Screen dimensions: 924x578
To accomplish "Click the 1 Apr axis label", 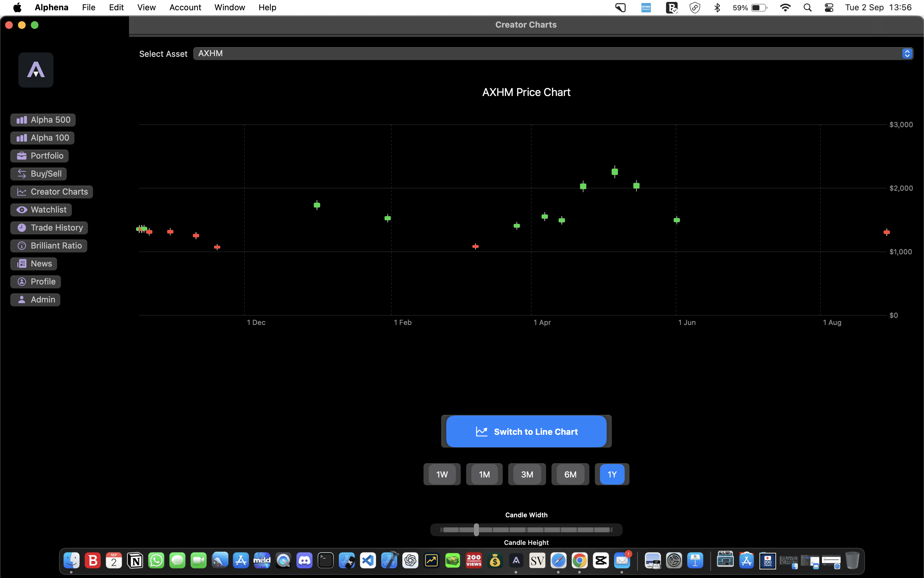I will click(x=542, y=323).
